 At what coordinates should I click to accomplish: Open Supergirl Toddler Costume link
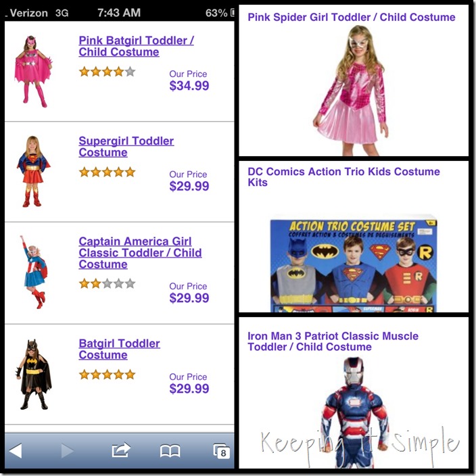(126, 147)
